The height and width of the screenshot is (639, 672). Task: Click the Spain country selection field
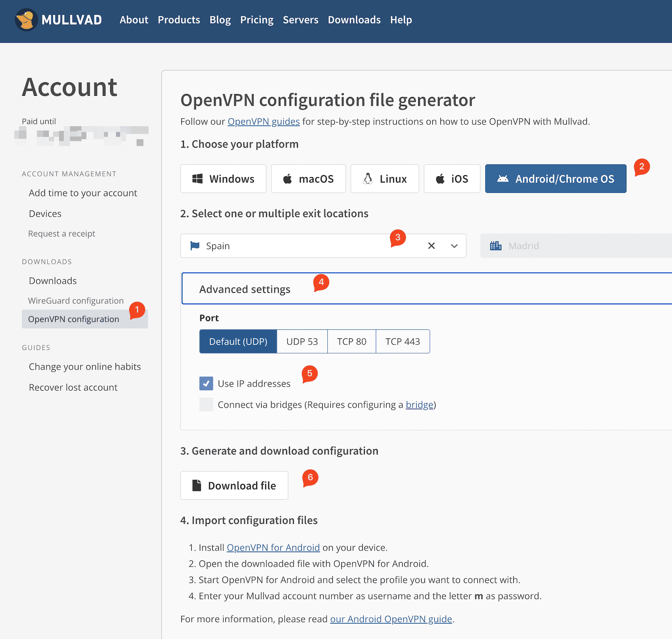click(x=323, y=246)
